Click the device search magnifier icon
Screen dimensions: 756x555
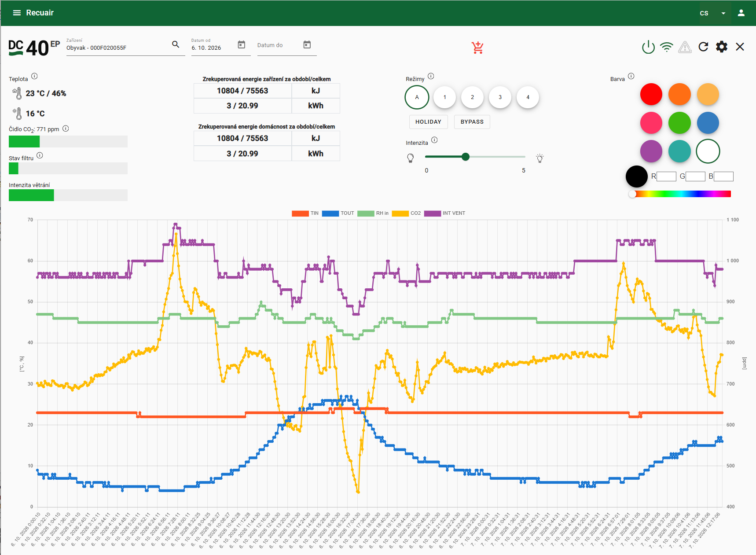176,44
